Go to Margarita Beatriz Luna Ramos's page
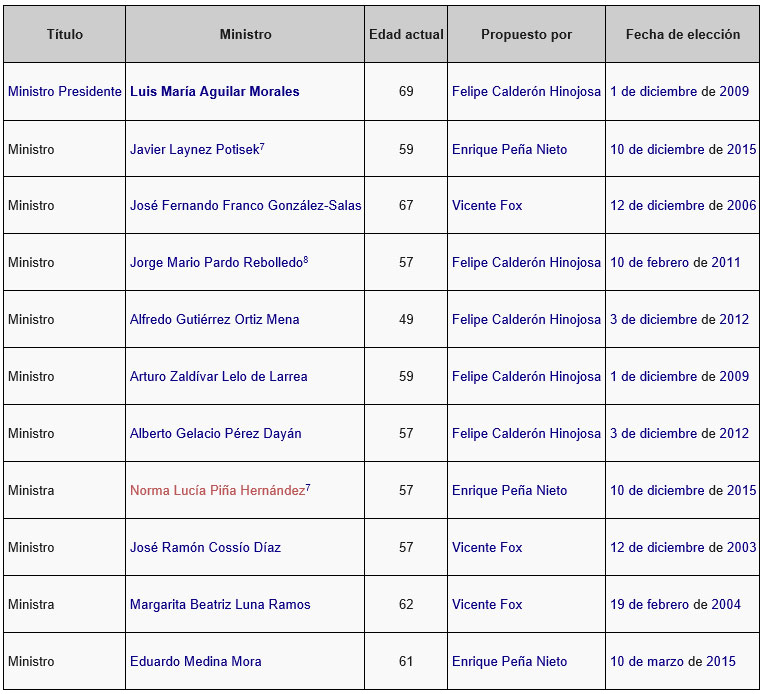This screenshot has height=694, width=763. pyautogui.click(x=220, y=605)
